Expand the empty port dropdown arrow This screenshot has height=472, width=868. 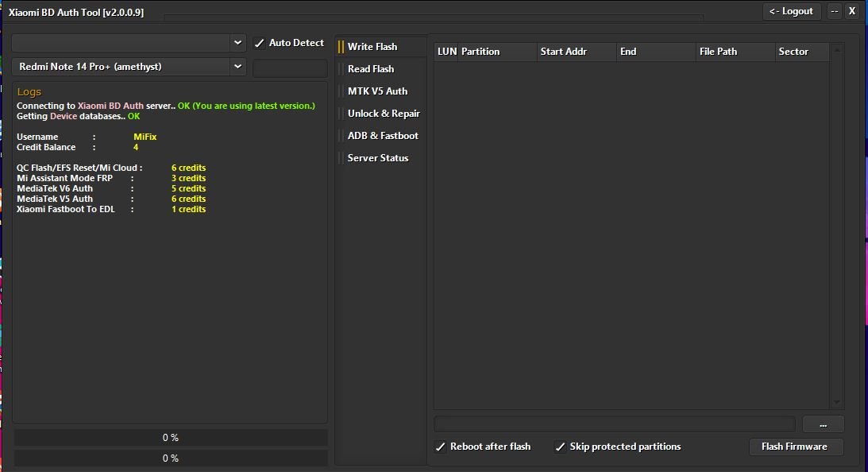[x=237, y=43]
